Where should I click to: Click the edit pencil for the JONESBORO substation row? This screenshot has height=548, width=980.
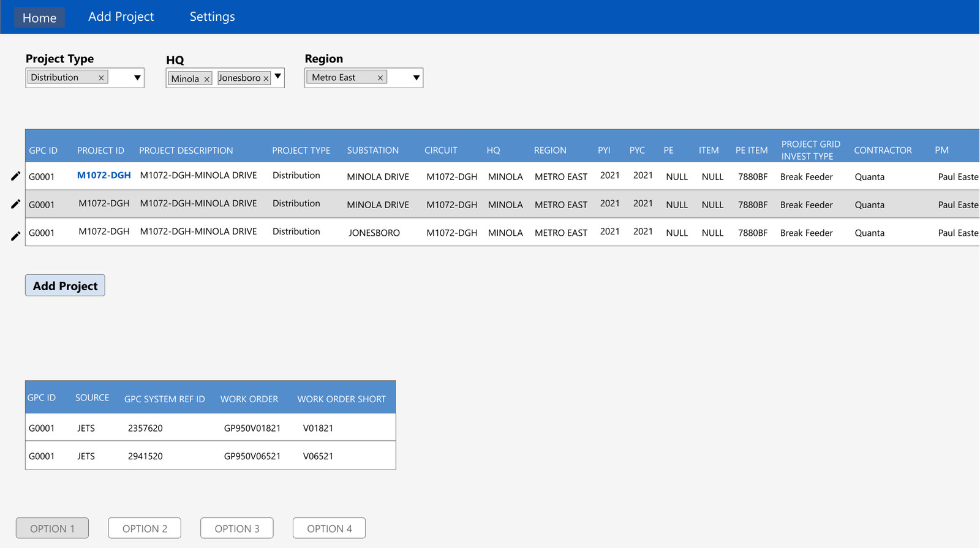click(x=15, y=236)
